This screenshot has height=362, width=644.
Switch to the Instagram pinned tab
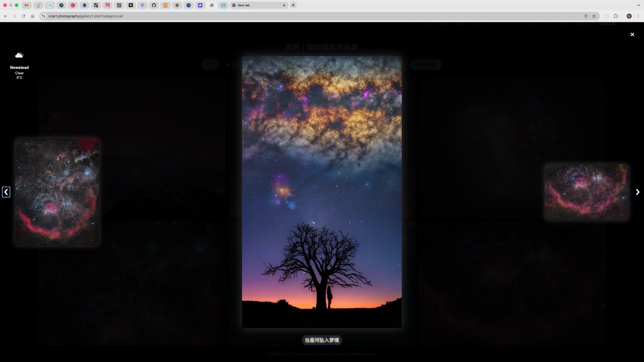click(108, 5)
